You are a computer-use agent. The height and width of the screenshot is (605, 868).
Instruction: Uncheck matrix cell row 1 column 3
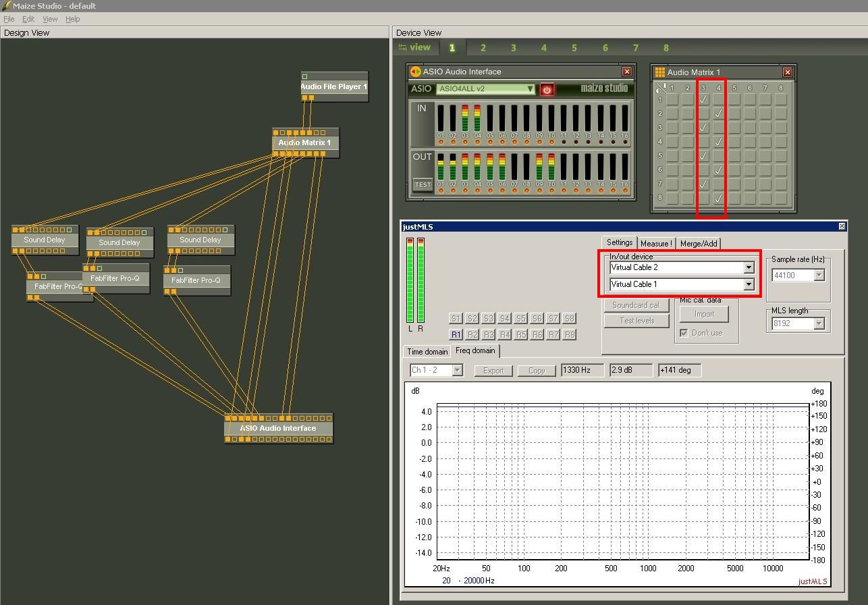click(x=703, y=99)
